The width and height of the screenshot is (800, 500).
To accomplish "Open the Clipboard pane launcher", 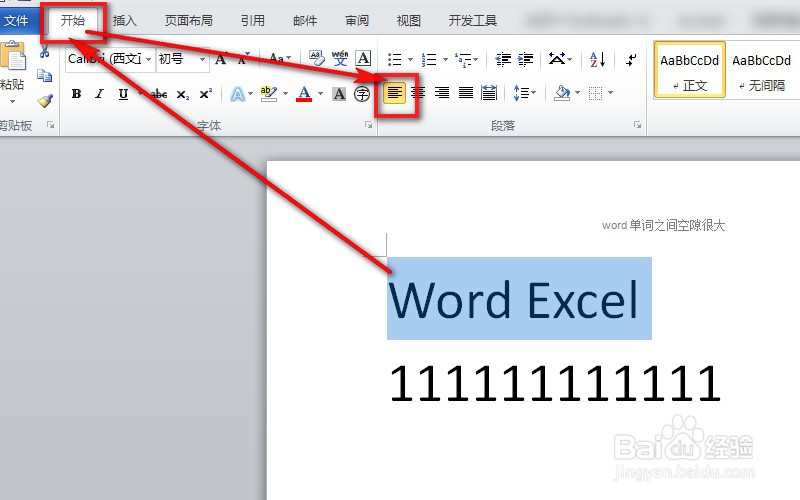I will pos(50,125).
